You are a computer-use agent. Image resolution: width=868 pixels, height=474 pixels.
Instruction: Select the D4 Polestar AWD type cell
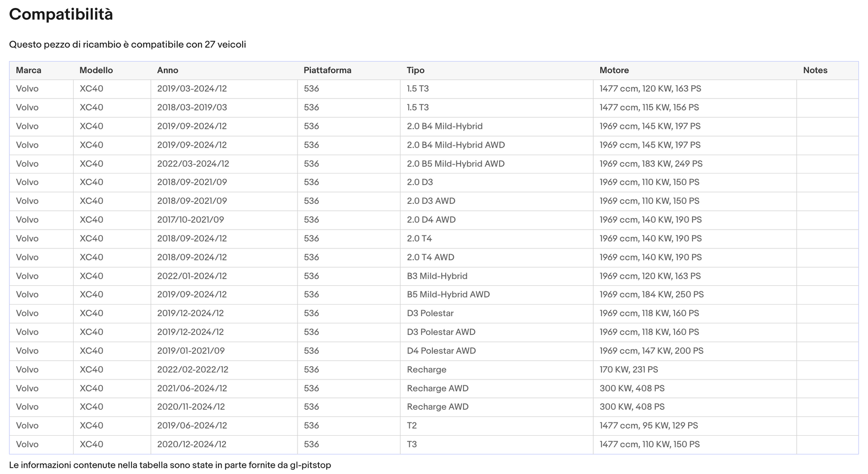coord(441,351)
